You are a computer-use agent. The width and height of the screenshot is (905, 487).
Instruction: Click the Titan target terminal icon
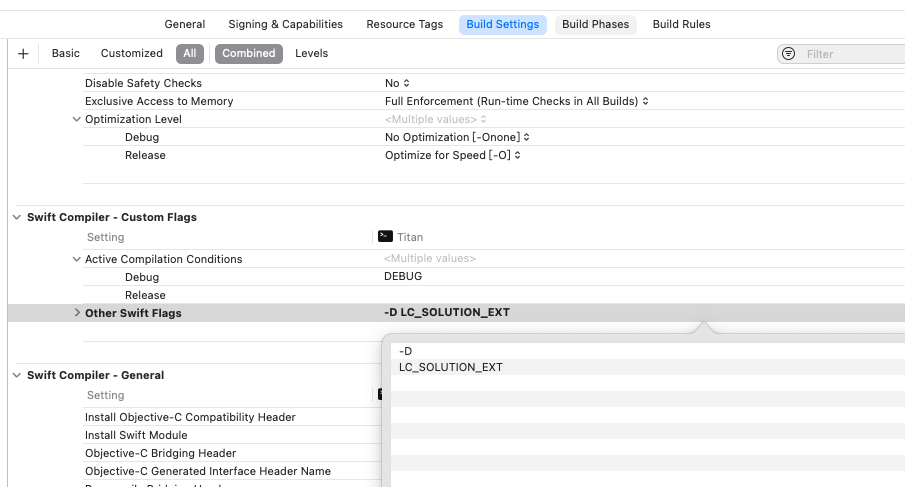pos(385,237)
